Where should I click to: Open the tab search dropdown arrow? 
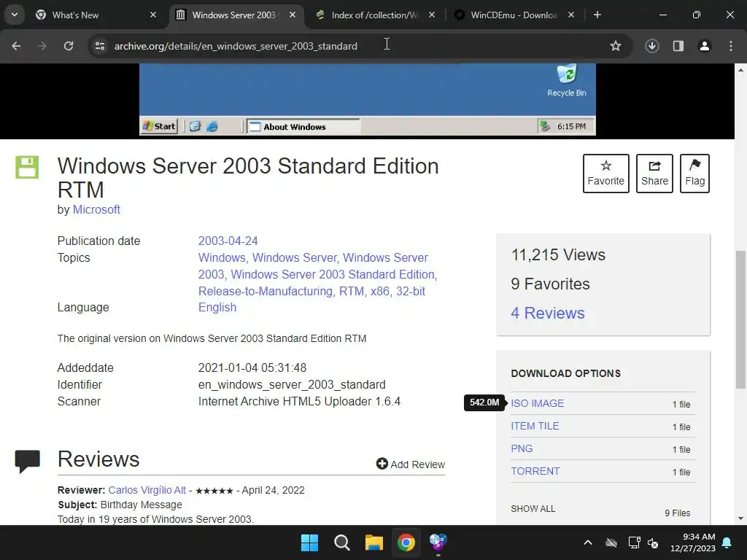[15, 15]
